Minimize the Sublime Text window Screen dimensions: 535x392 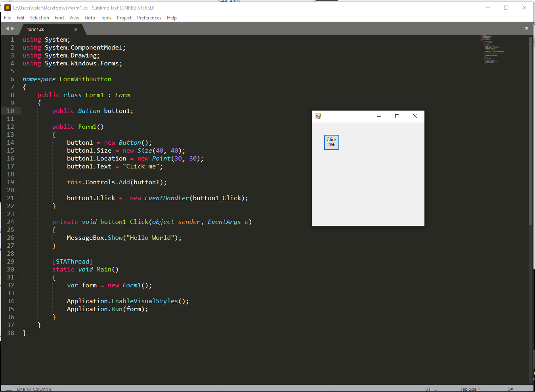(x=488, y=8)
